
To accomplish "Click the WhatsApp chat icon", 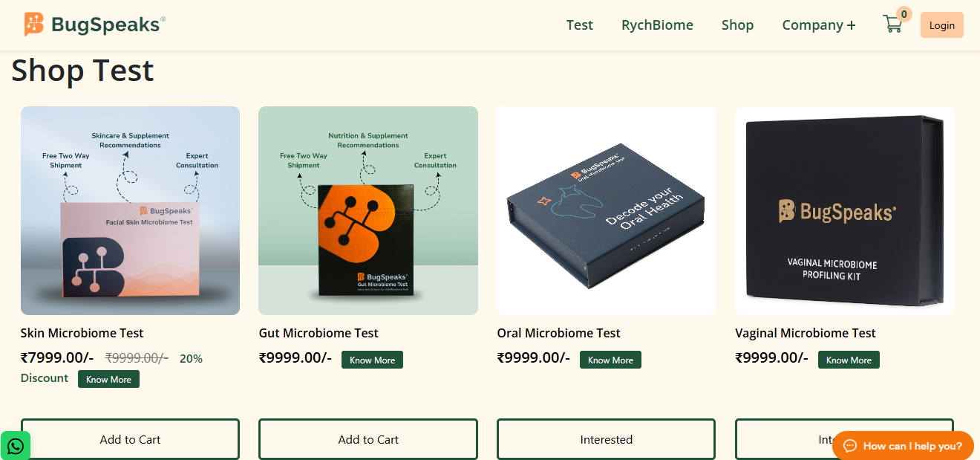I will point(15,446).
